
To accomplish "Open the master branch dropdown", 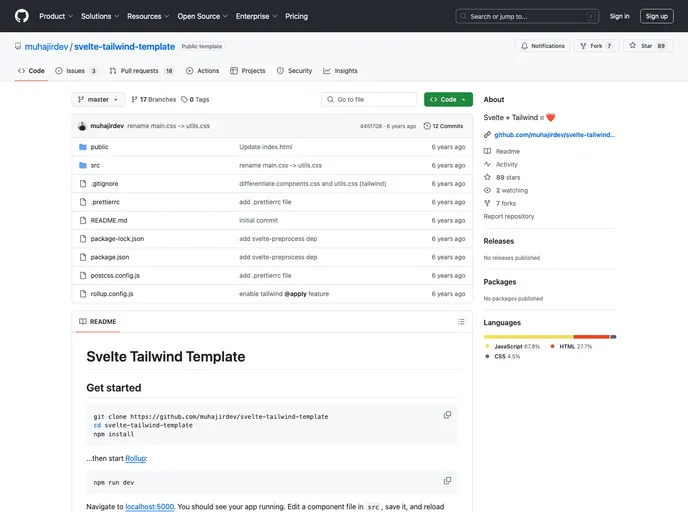I will point(98,100).
